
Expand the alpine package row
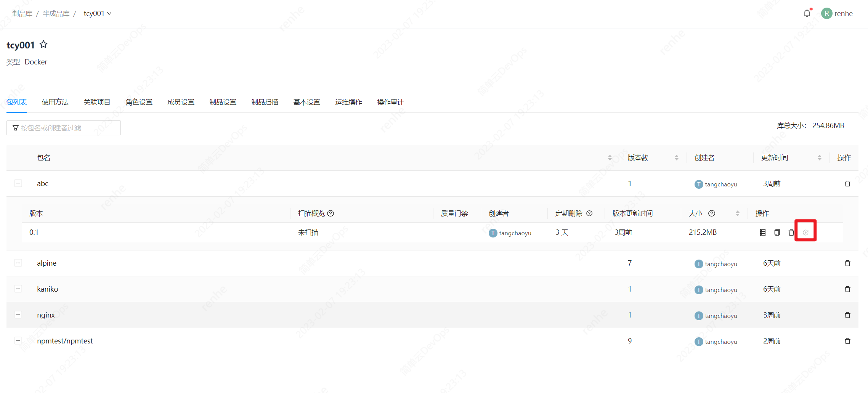[18, 263]
